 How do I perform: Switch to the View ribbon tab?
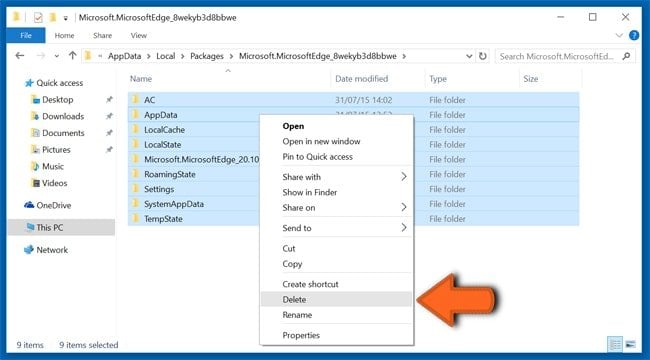138,36
